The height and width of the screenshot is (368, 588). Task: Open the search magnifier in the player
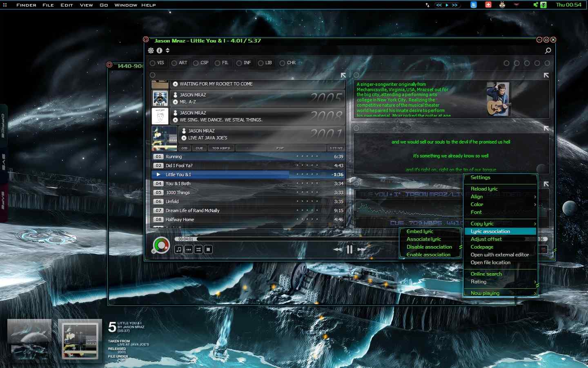(548, 51)
